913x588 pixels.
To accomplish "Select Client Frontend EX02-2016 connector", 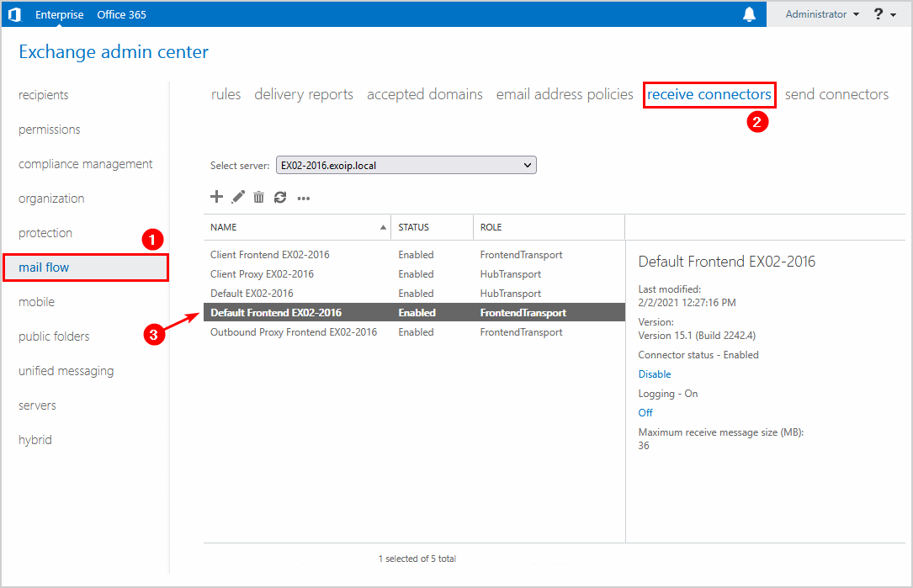I will click(x=414, y=254).
